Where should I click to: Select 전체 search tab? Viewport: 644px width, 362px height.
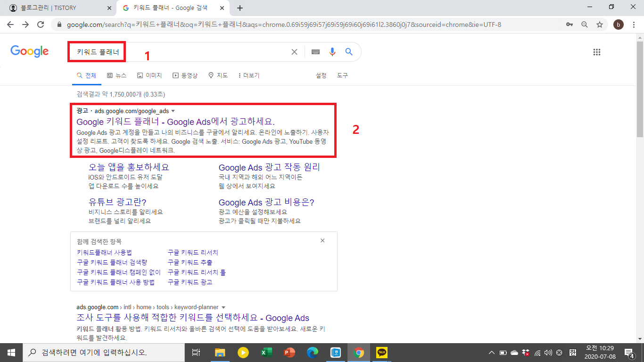pos(86,75)
